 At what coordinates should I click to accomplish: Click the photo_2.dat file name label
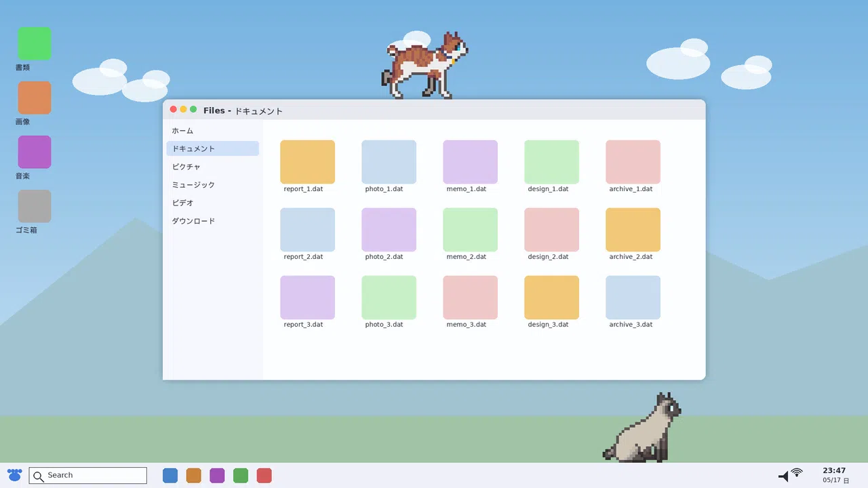pyautogui.click(x=384, y=257)
